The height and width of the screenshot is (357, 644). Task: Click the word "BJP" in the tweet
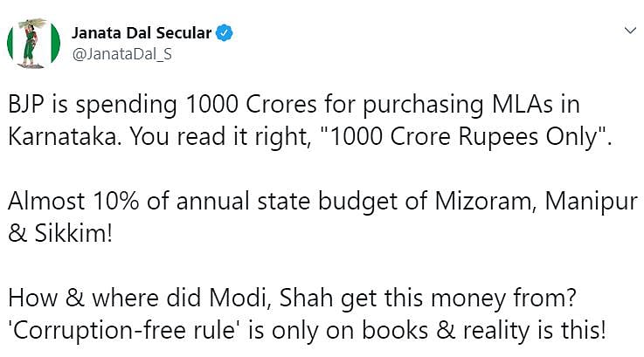(x=26, y=106)
